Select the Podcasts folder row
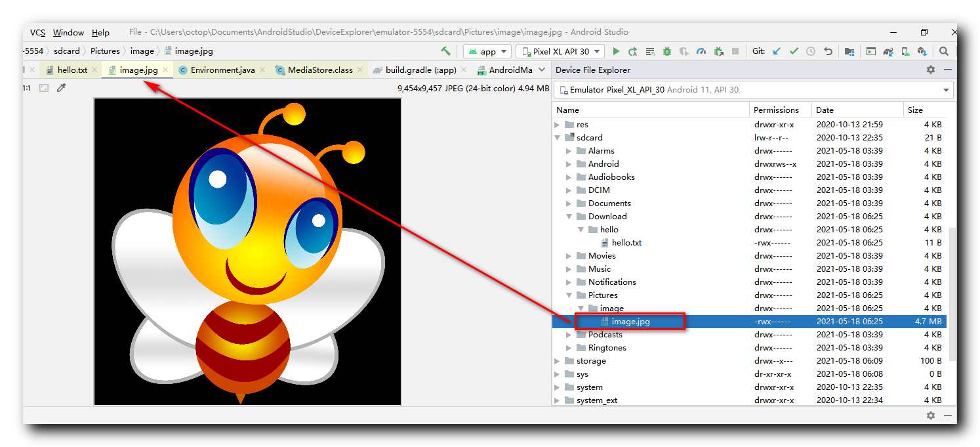The height and width of the screenshot is (447, 980). 749,335
